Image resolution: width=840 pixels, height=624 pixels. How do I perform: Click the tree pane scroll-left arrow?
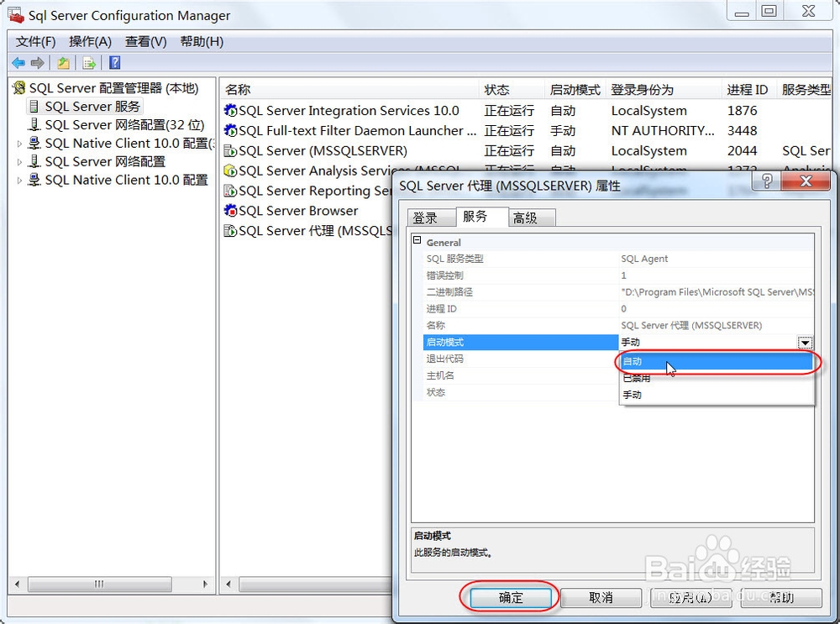pos(17,584)
